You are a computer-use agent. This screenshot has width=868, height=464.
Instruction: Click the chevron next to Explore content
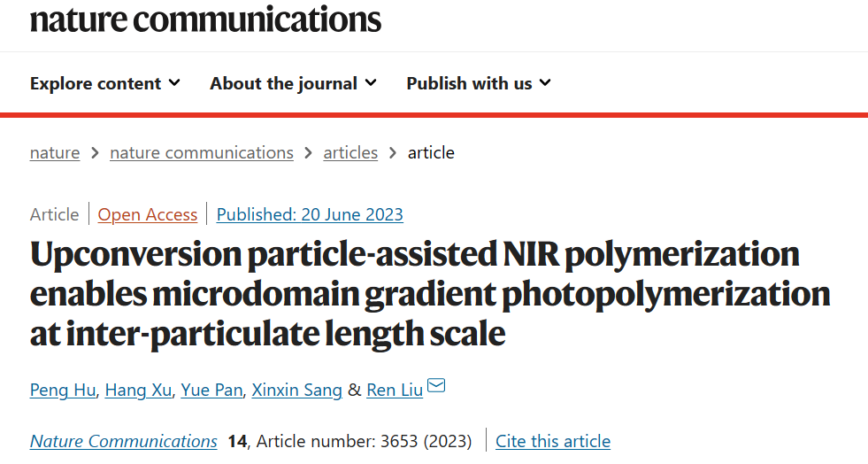coord(174,82)
